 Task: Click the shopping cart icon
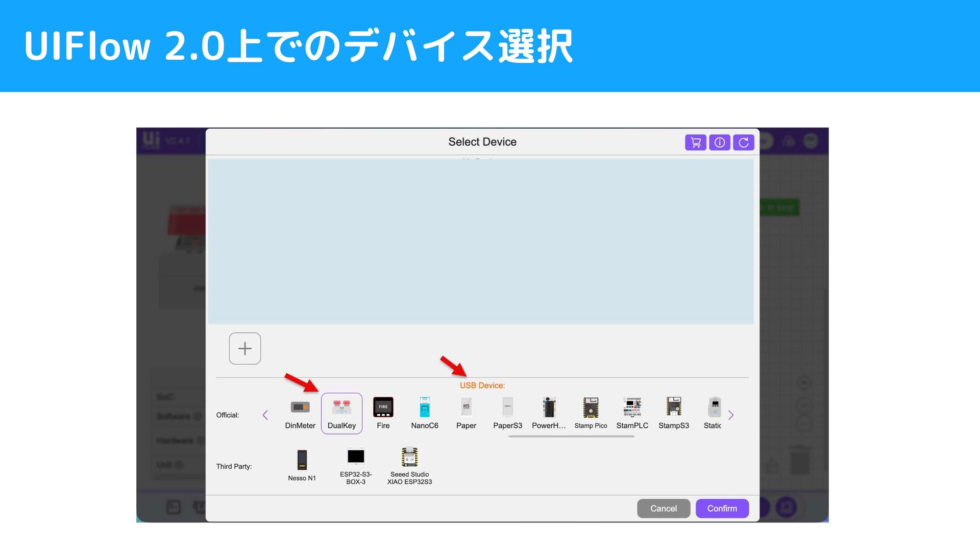tap(695, 142)
